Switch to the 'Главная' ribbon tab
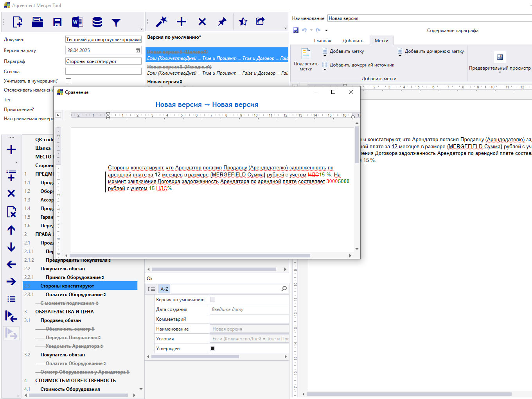This screenshot has height=399, width=532. pos(322,41)
